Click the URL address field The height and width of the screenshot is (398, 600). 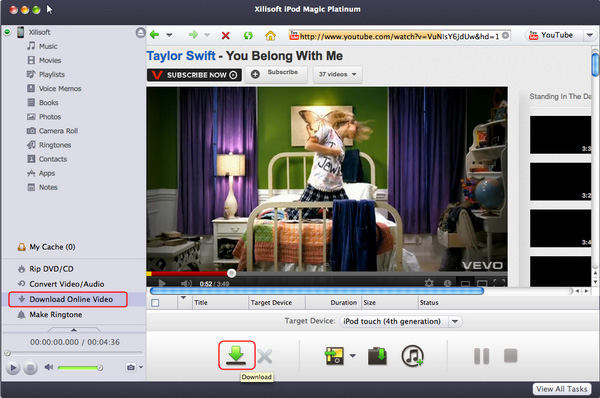(399, 36)
